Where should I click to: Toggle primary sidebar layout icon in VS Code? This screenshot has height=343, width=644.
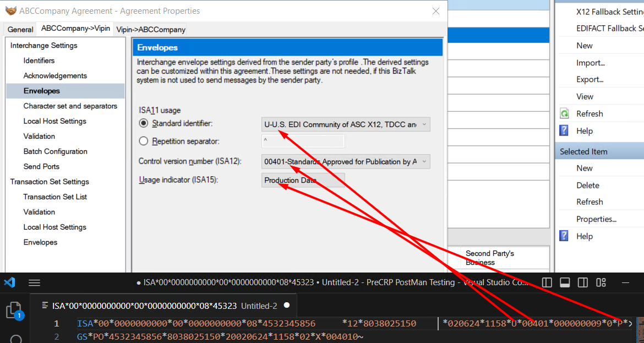click(x=547, y=282)
